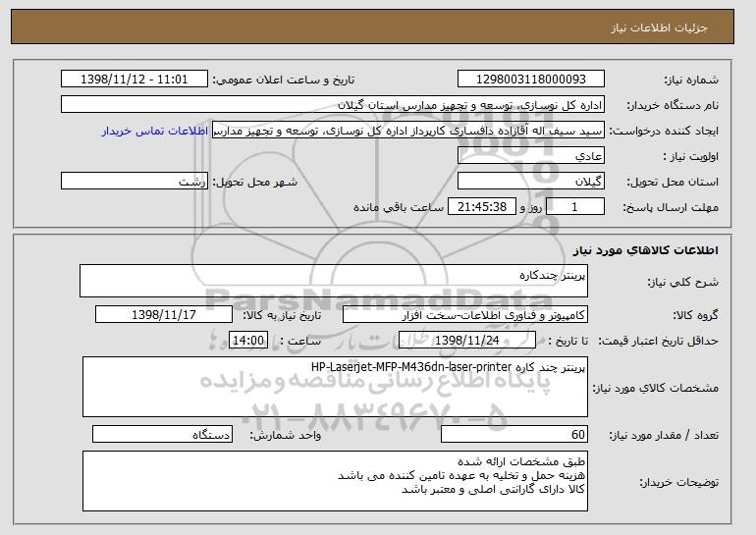Click the label حداقل تاریخ اعتبار قیمت
756x535 pixels.
tap(658, 341)
